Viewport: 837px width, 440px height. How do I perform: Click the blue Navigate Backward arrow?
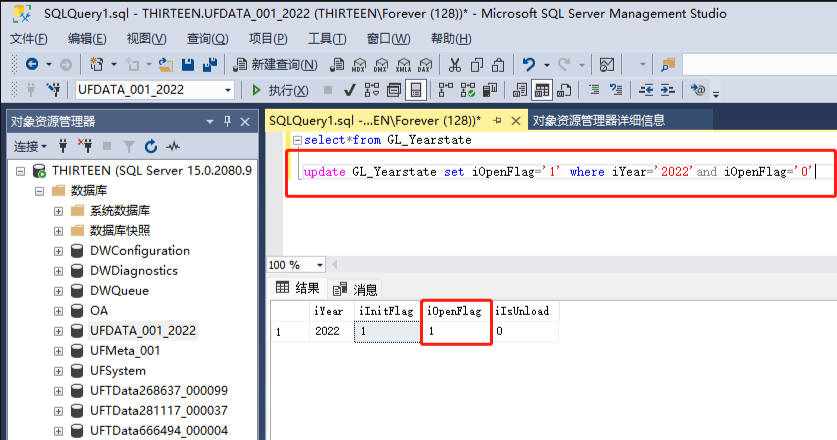click(x=32, y=65)
